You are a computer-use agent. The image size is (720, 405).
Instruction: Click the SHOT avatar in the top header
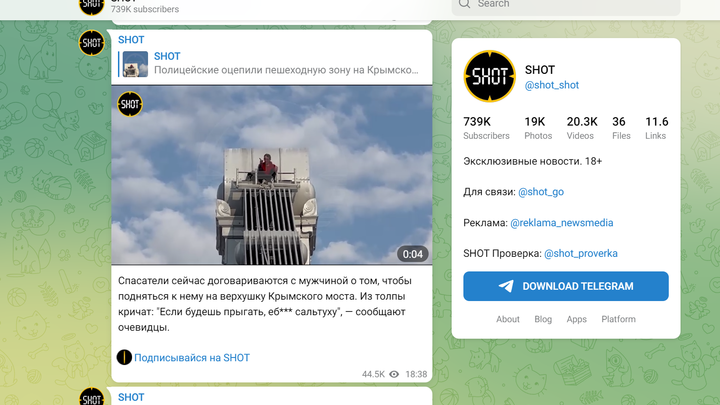91,5
